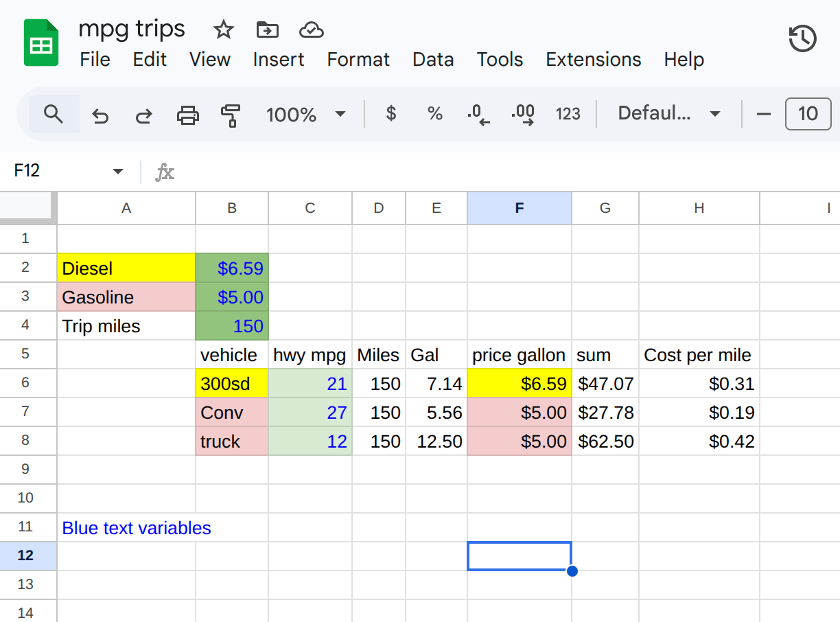Click the selected cell fill handle dot
Screen dimensions: 840x622
[572, 571]
